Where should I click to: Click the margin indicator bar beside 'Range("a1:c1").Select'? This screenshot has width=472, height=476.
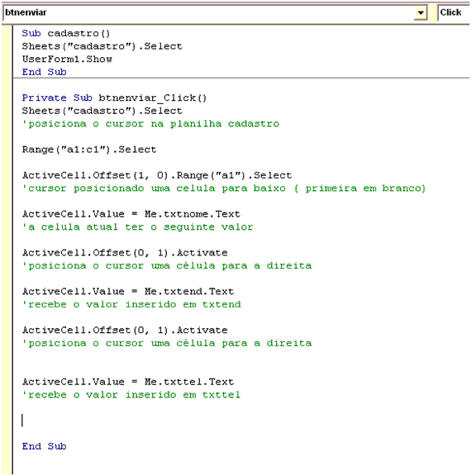[x=7, y=150]
